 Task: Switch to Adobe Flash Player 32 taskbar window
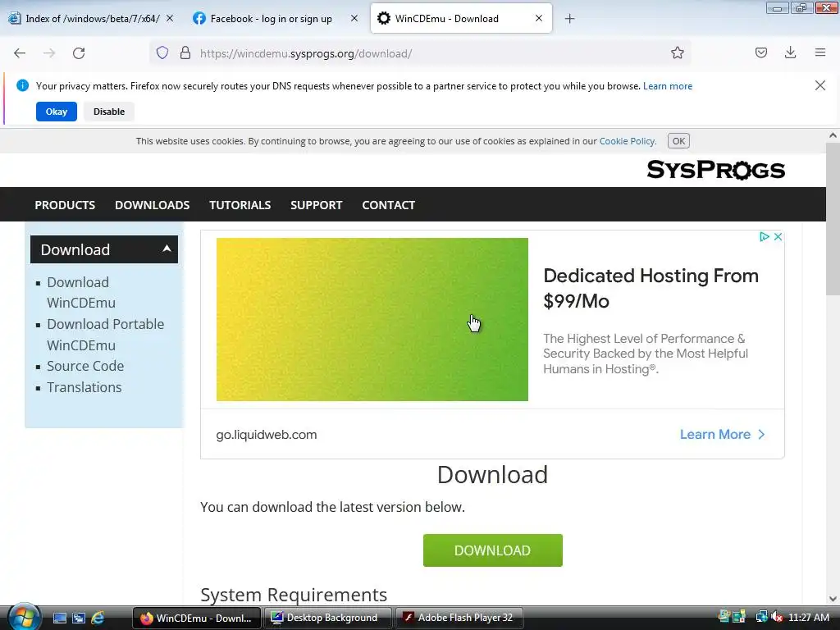point(459,618)
